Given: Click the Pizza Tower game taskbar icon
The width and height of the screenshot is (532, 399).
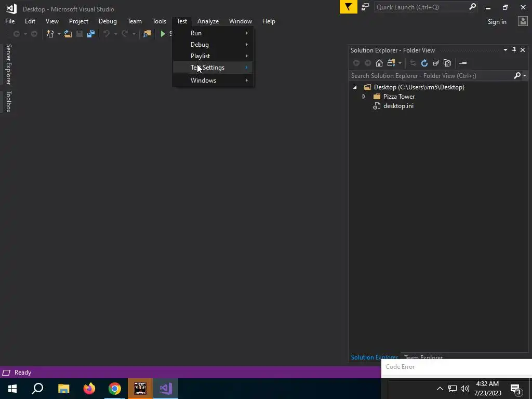Looking at the screenshot, I should click(140, 389).
